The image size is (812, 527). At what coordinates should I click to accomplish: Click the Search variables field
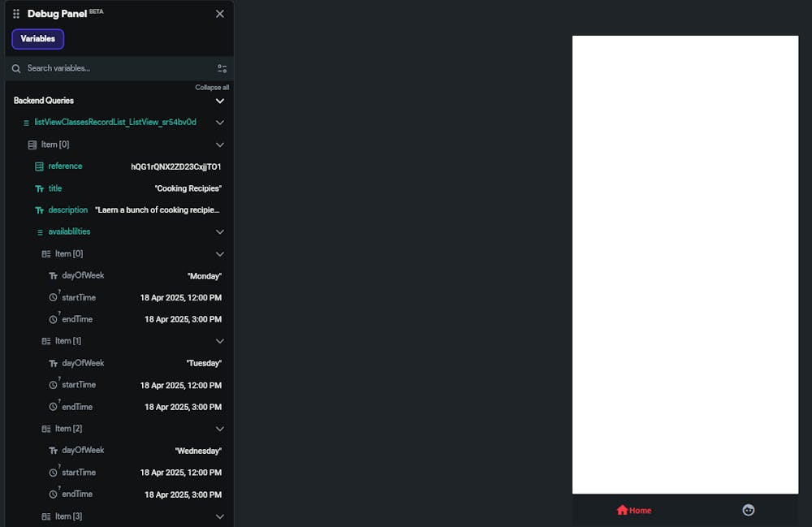tap(119, 68)
